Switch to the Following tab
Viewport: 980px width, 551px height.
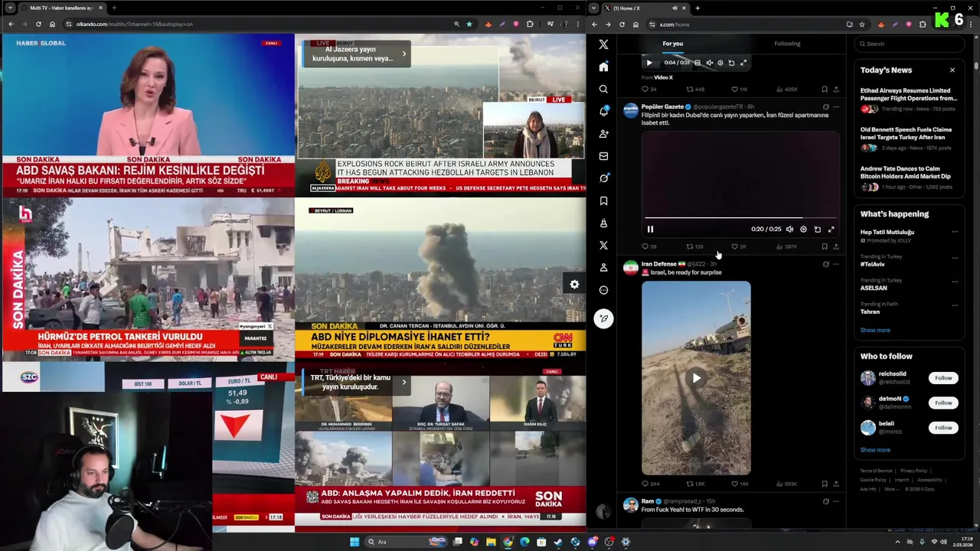tap(787, 44)
